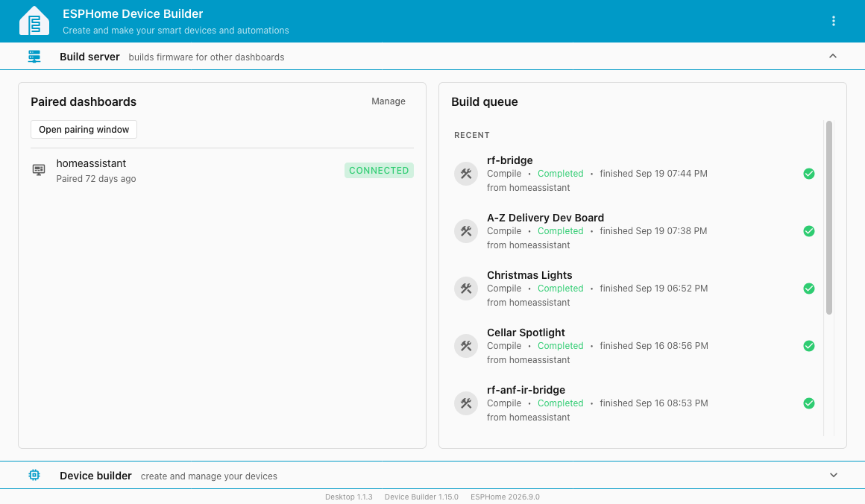This screenshot has width=865, height=504.
Task: Click the Device builder chip icon
Action: coord(34,476)
